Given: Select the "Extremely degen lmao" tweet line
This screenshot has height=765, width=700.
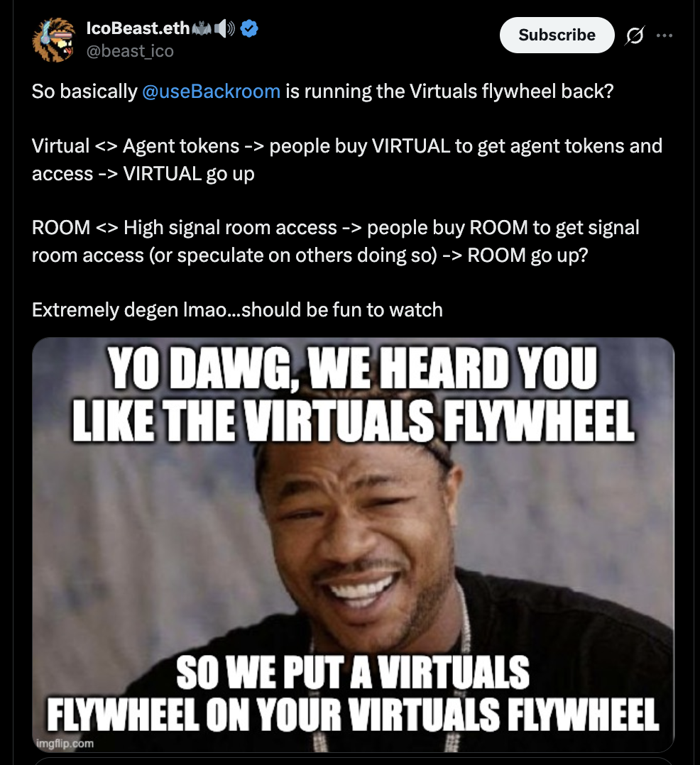Looking at the screenshot, I should pyautogui.click(x=237, y=310).
